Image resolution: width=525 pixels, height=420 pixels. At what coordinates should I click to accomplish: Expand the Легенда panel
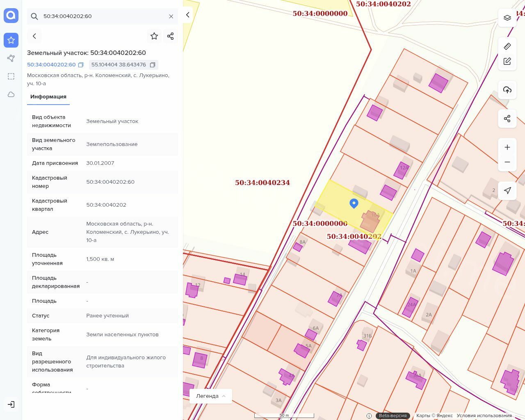(211, 396)
